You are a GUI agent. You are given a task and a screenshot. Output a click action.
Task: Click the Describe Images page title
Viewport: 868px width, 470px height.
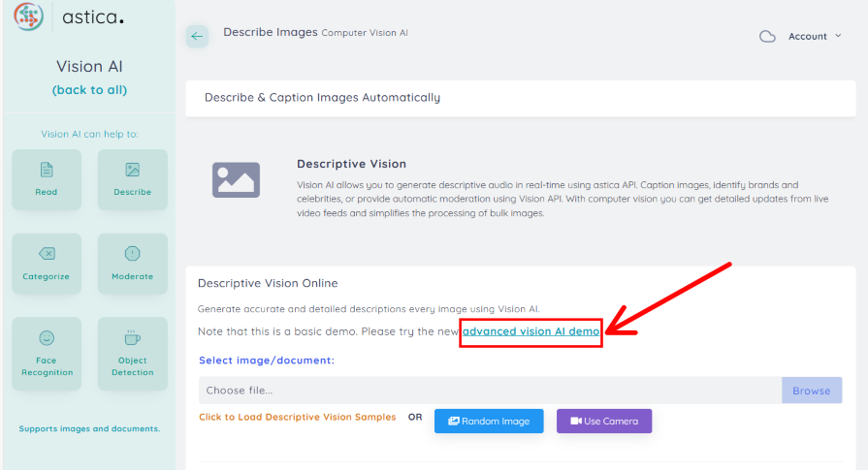click(x=271, y=32)
